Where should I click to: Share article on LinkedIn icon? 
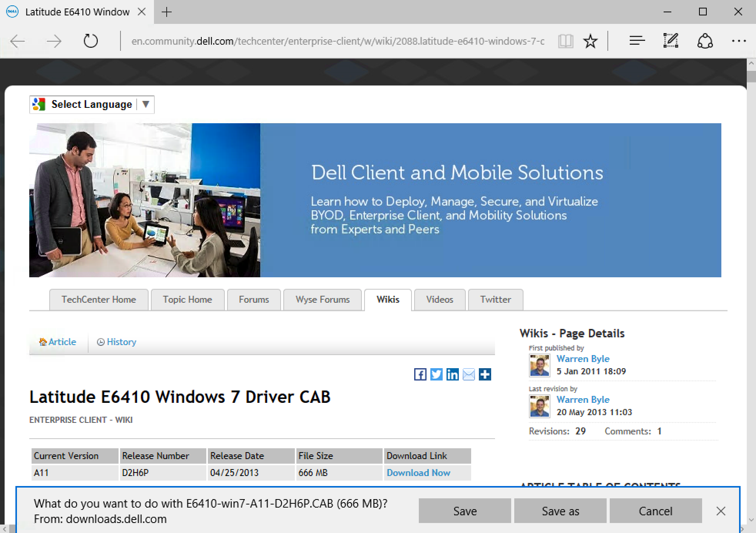click(452, 374)
